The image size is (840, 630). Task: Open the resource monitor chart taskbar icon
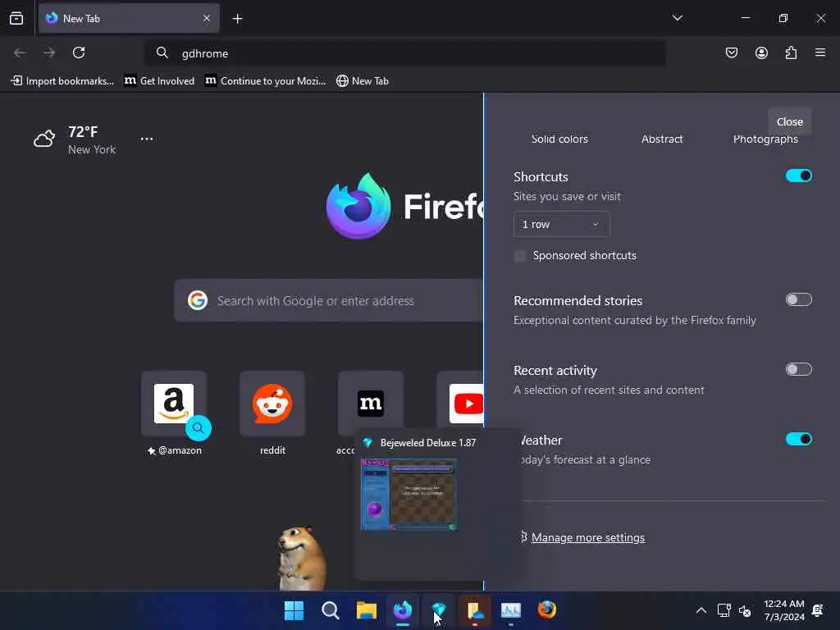point(510,610)
